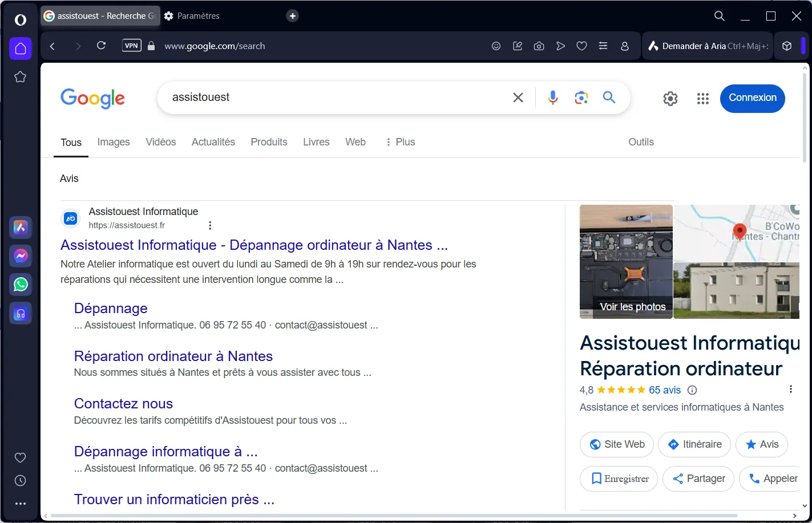Open Google quick settings gear

click(670, 99)
